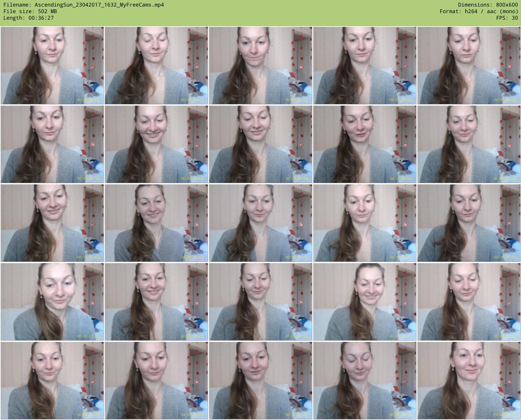Click the first thumbnail in the third row
The image size is (521, 420).
pos(52,223)
